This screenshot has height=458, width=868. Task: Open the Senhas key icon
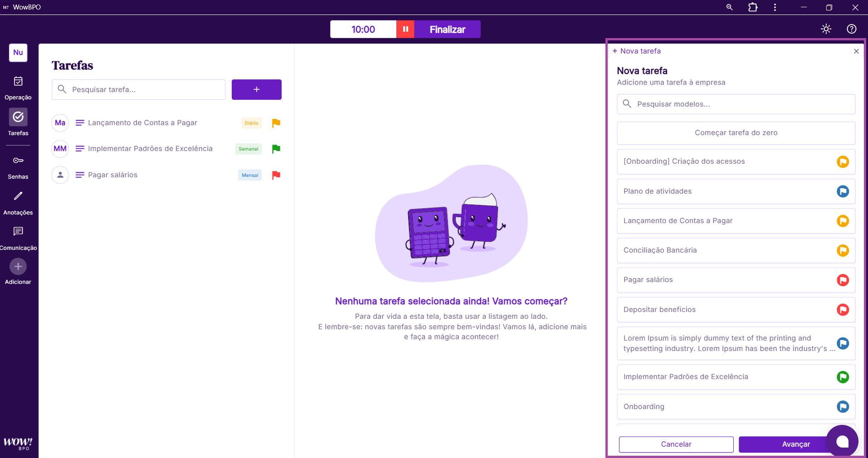point(18,161)
